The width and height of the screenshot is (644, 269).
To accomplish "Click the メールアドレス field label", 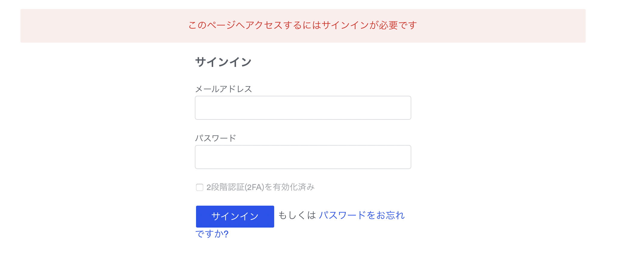I will click(223, 89).
